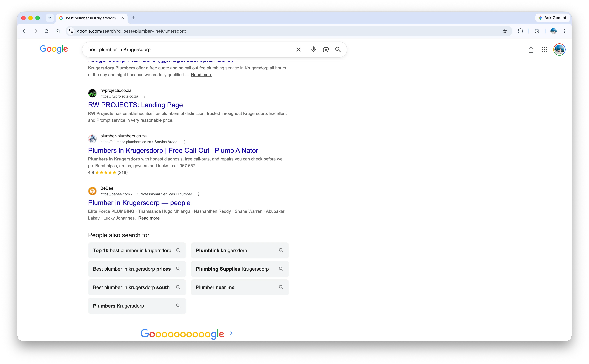Screen dimensions: 589x364
Task: Search 'Best plumber in krugersdorp south'
Action: [x=137, y=287]
